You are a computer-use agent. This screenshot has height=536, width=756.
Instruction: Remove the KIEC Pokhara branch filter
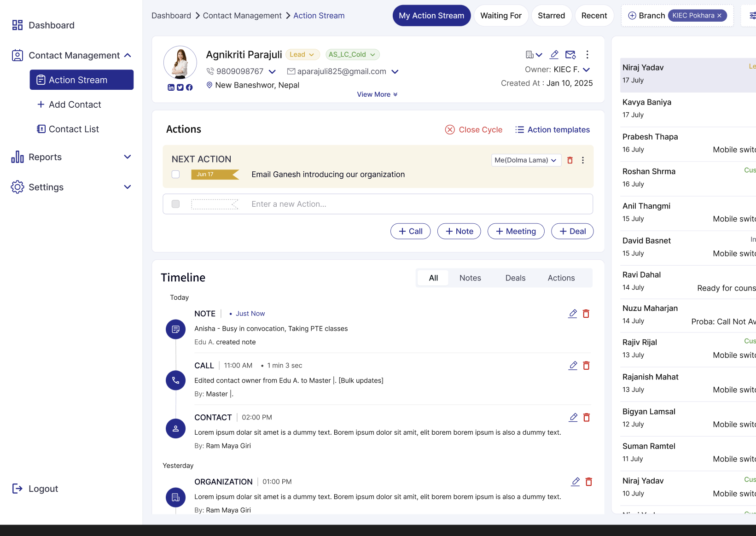coord(719,16)
